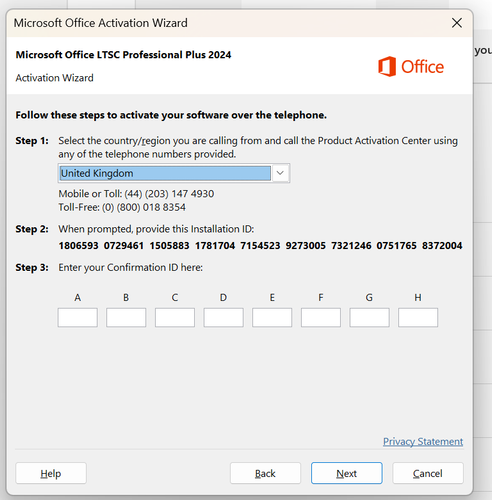Select Installation ID group 0751765
This screenshot has height=500, width=492.
pos(397,246)
